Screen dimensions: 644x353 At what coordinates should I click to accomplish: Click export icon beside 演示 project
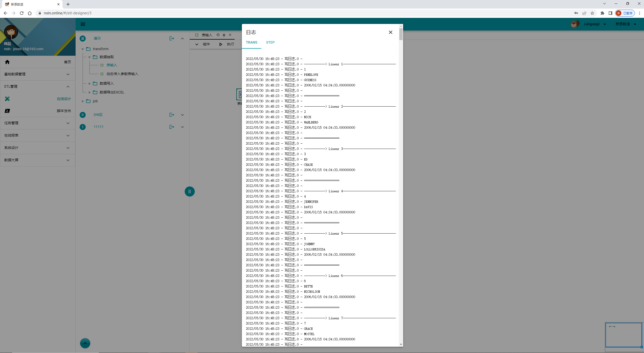point(172,39)
